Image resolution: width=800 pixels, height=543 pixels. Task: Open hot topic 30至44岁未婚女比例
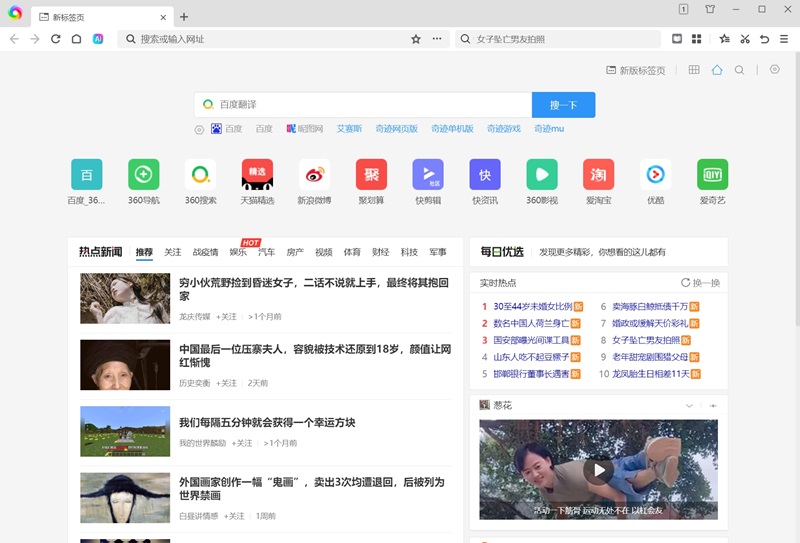click(533, 306)
